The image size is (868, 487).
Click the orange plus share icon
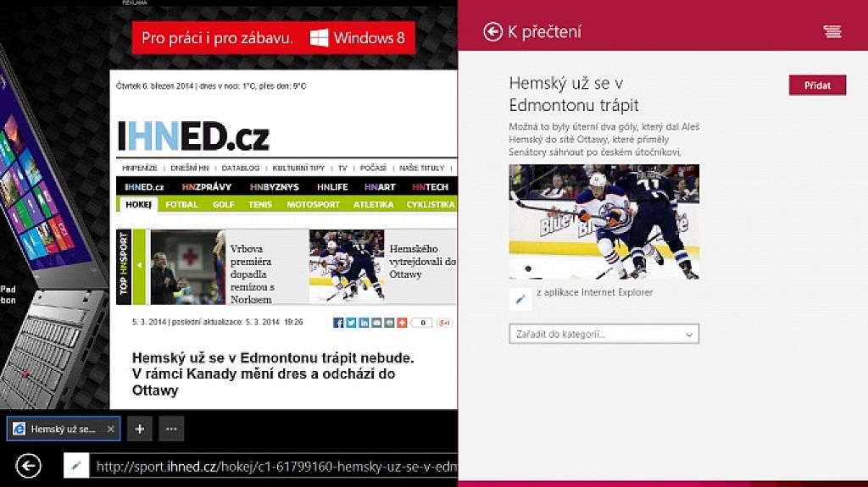(x=402, y=323)
